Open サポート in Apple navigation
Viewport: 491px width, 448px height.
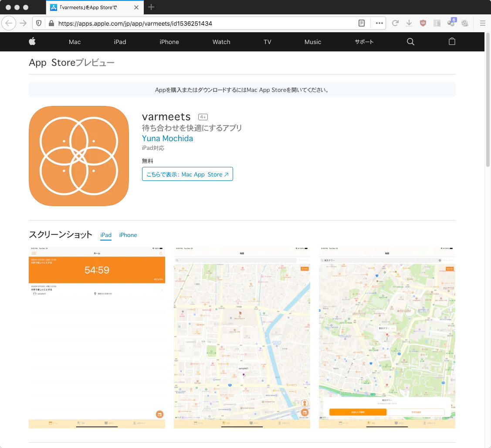[x=364, y=42]
